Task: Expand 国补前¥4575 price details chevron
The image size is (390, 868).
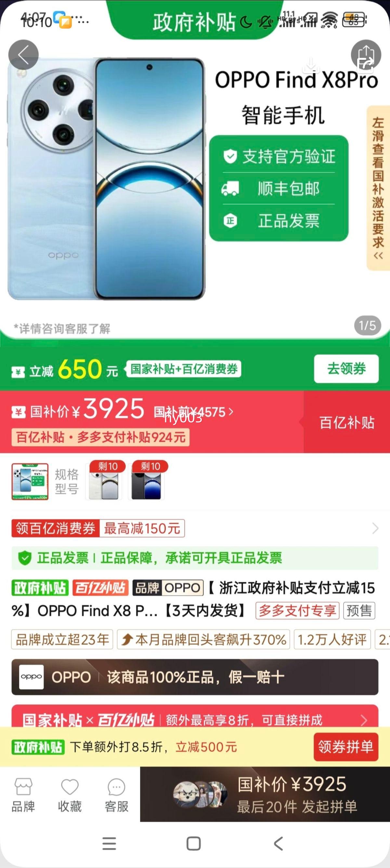Action: tap(231, 412)
